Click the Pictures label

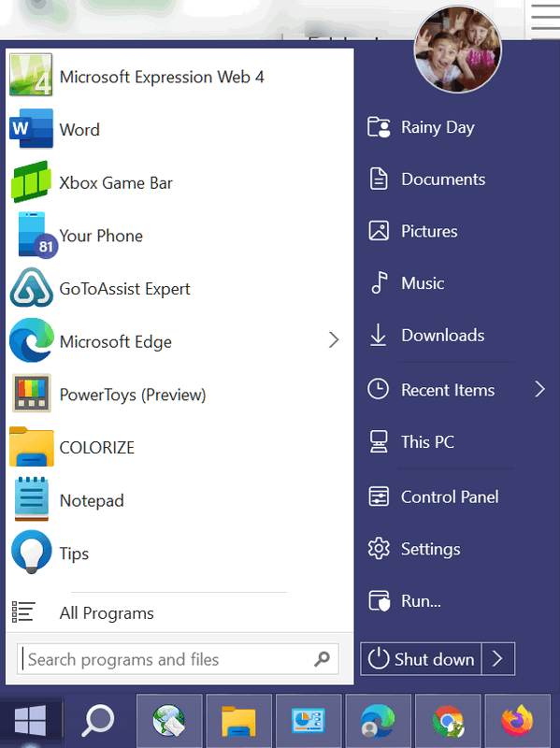click(x=429, y=231)
